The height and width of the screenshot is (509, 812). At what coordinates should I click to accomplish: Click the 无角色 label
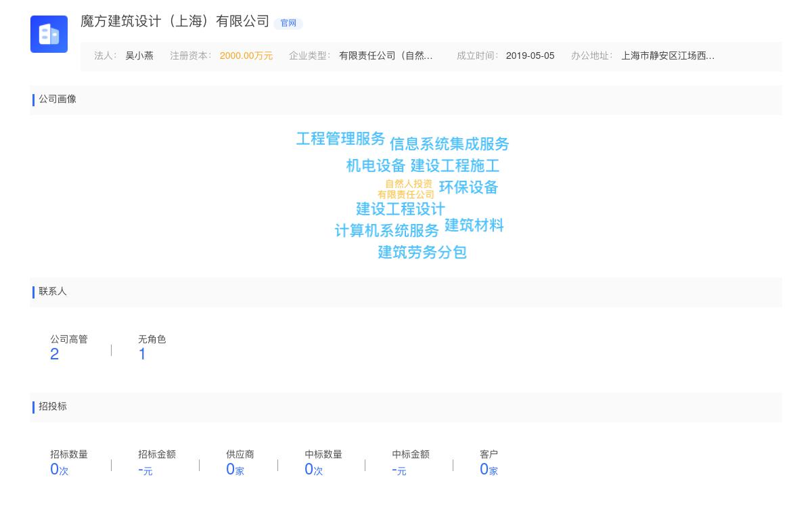pyautogui.click(x=152, y=340)
